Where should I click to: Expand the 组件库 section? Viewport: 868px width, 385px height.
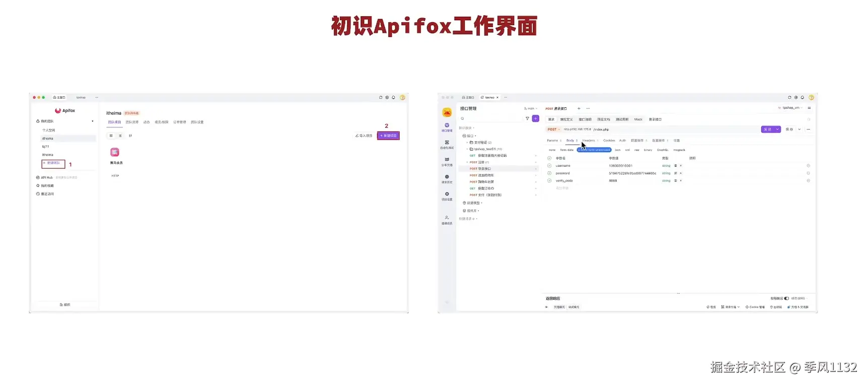[x=471, y=211]
